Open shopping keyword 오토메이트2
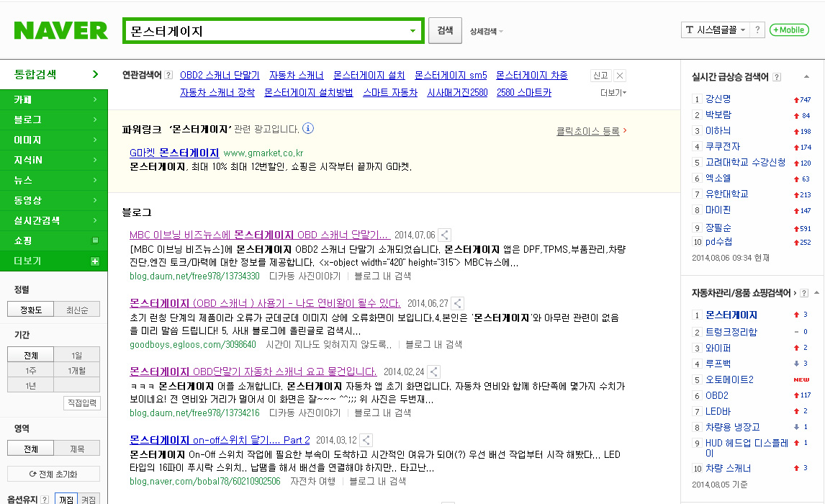Screen dimensions: 825x504 [729, 379]
